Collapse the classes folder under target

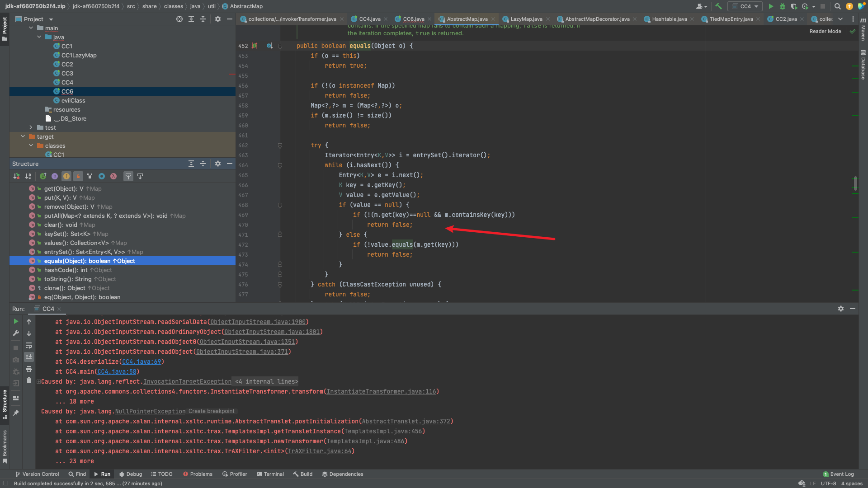31,145
